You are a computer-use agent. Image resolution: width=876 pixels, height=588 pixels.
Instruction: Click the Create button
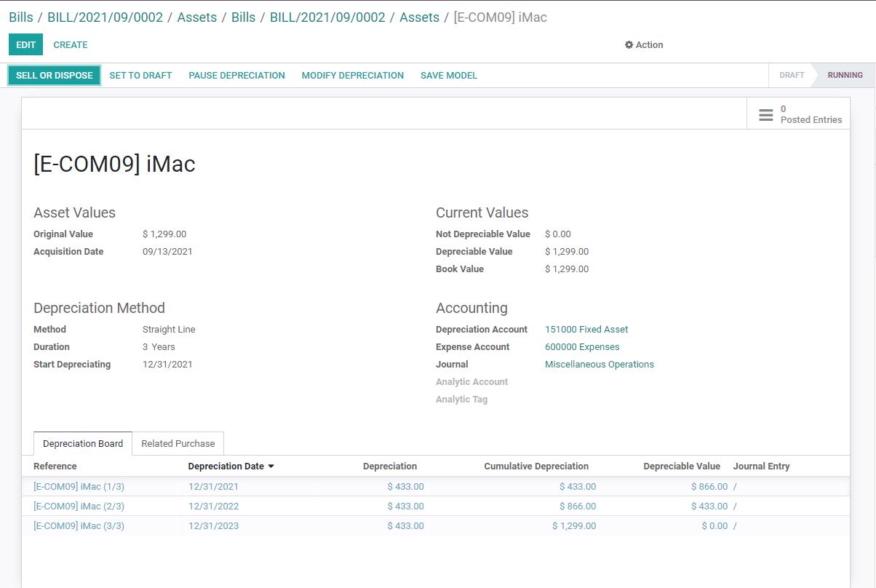pyautogui.click(x=71, y=44)
